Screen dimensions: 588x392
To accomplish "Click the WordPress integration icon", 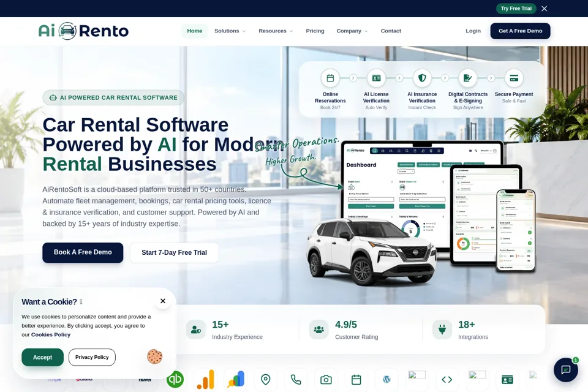I will pyautogui.click(x=386, y=379).
